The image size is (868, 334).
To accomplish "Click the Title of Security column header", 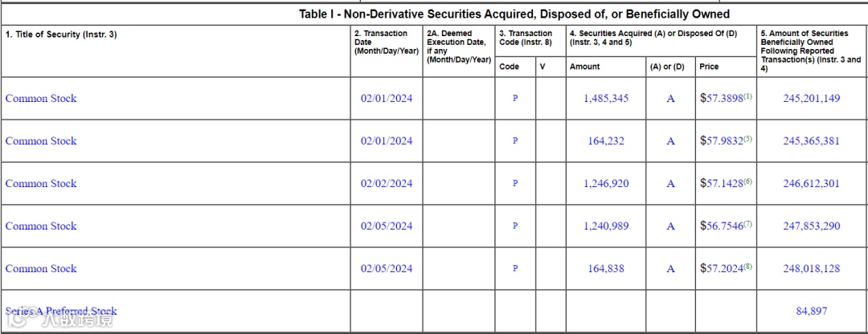I will tap(61, 35).
